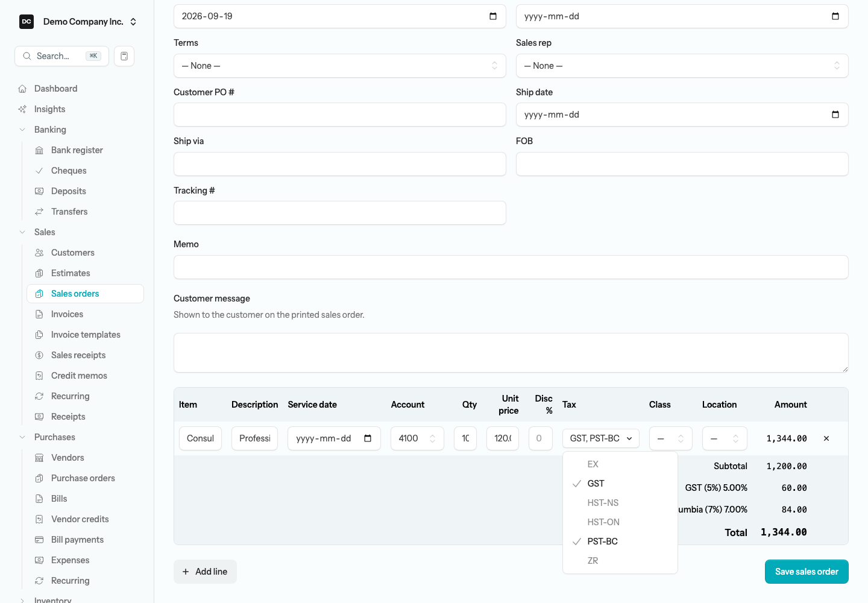Open the Account 4100 dropdown
Image resolution: width=868 pixels, height=603 pixels.
(x=417, y=438)
